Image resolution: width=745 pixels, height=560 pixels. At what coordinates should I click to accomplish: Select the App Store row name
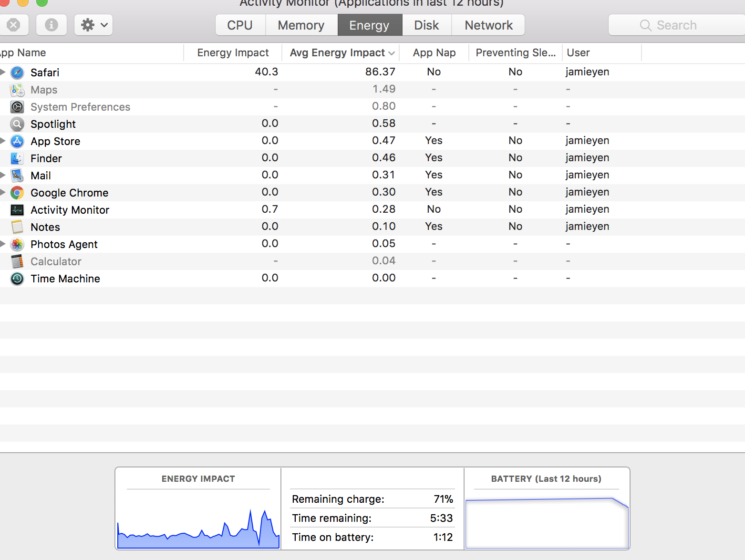(x=55, y=141)
